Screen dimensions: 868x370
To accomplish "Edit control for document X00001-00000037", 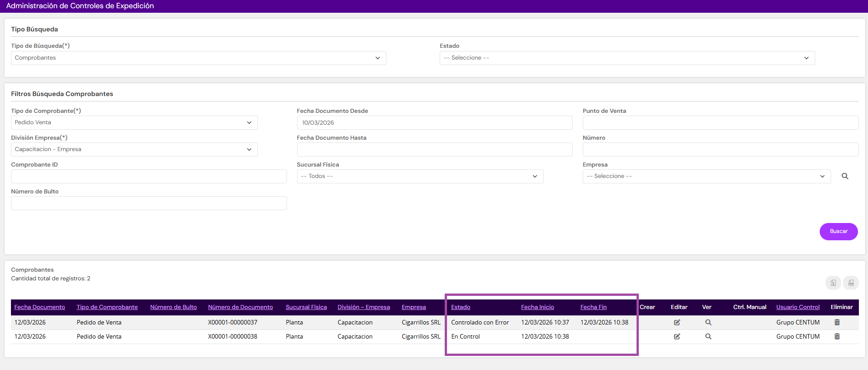I will click(x=677, y=322).
